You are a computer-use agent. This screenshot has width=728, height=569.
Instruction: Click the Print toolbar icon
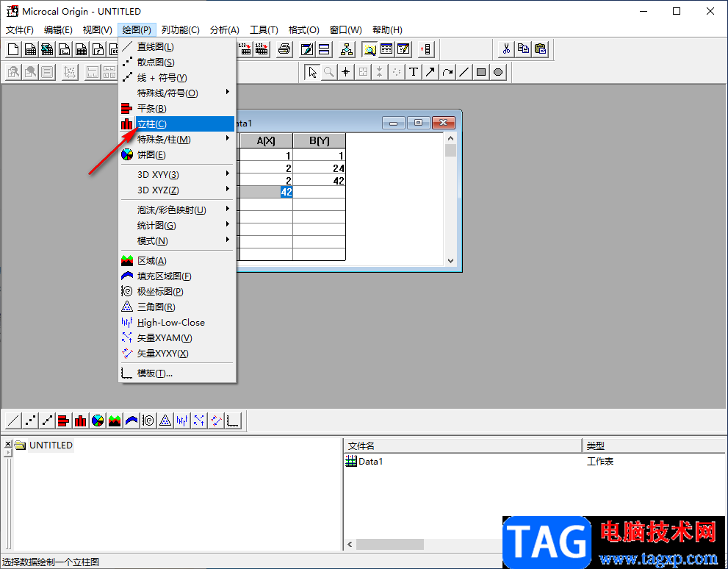click(x=284, y=49)
